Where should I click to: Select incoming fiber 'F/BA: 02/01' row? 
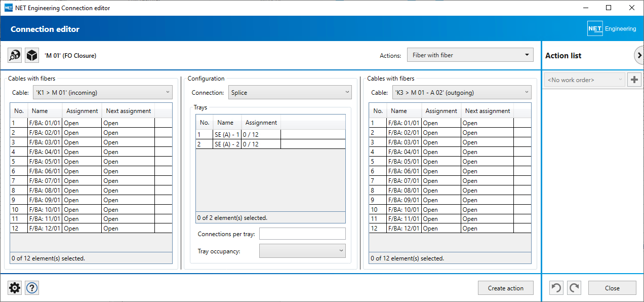pos(91,132)
